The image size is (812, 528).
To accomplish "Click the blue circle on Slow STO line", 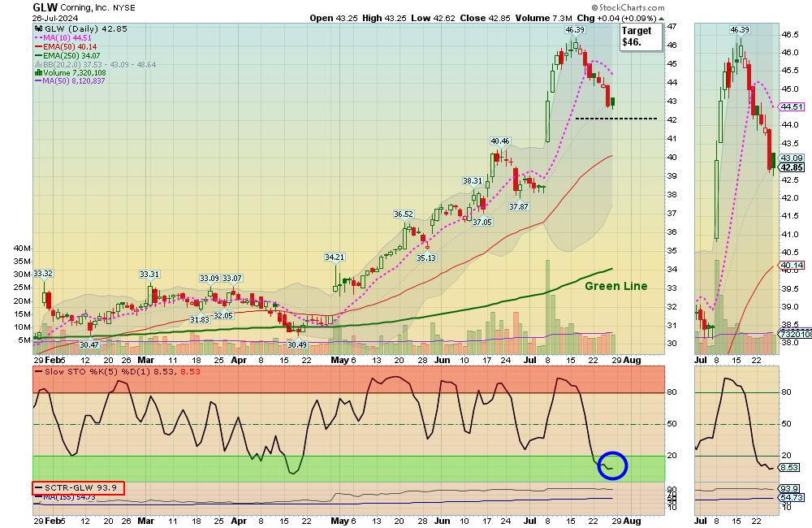I will tap(612, 465).
